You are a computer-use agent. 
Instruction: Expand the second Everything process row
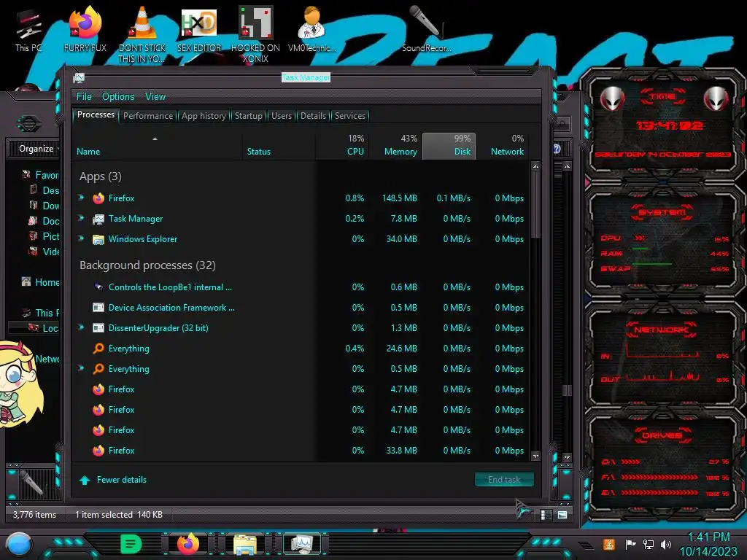[x=81, y=368]
